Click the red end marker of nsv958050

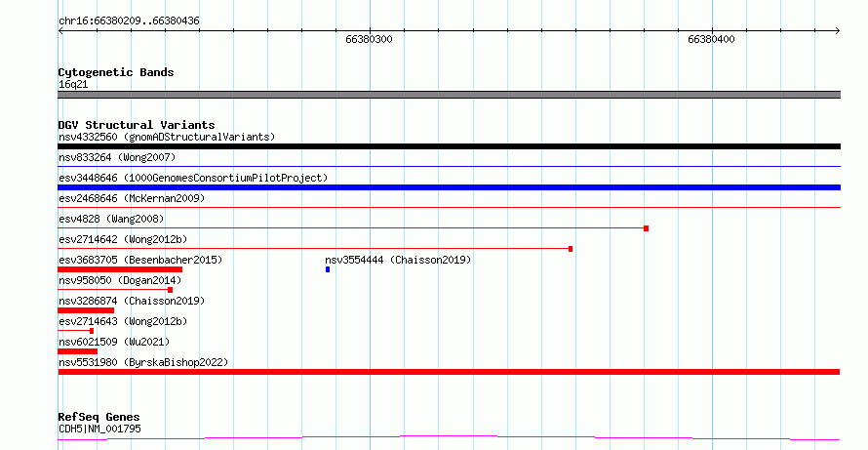click(170, 290)
